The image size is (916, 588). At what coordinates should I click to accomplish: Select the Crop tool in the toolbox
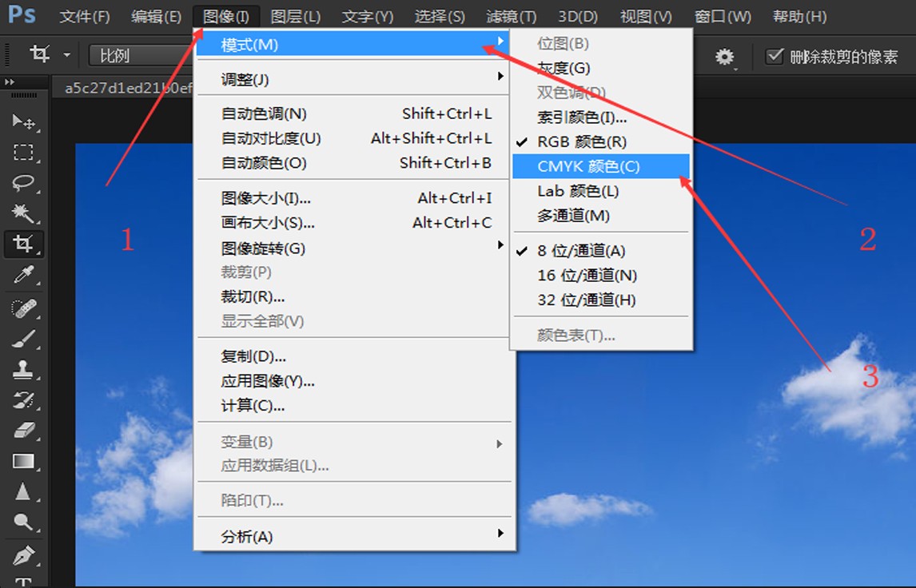pos(23,244)
